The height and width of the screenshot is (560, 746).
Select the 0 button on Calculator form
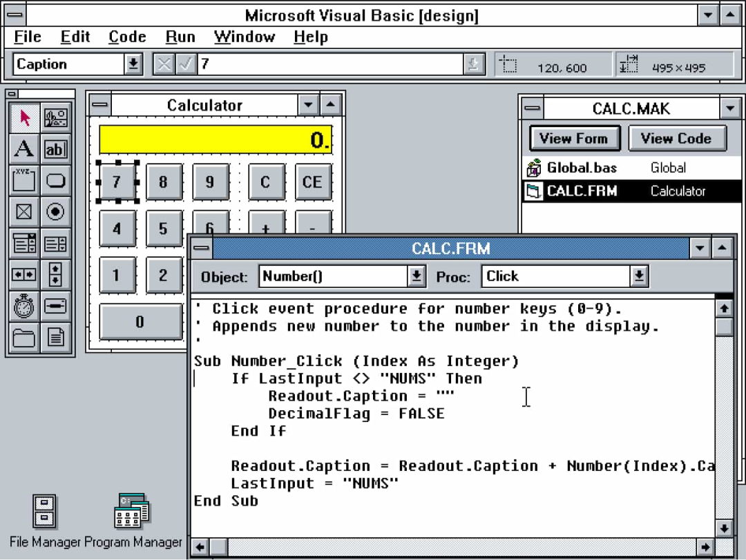click(140, 322)
